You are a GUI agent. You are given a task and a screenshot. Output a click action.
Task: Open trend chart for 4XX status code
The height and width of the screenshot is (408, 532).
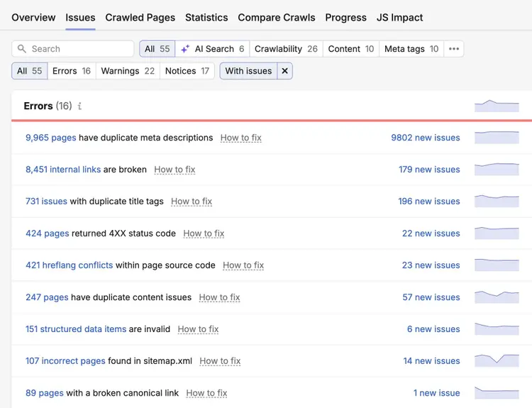click(497, 233)
